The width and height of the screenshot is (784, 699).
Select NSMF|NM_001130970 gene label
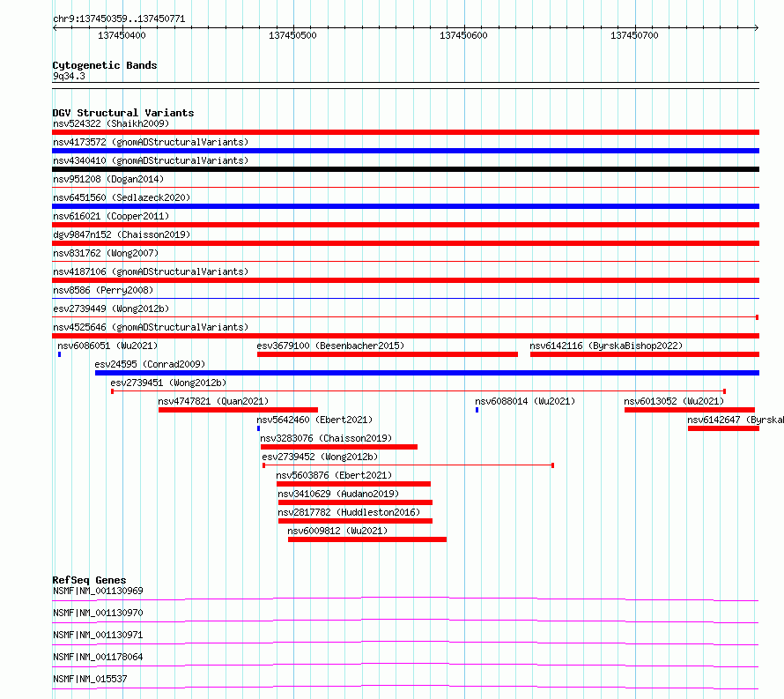click(98, 613)
